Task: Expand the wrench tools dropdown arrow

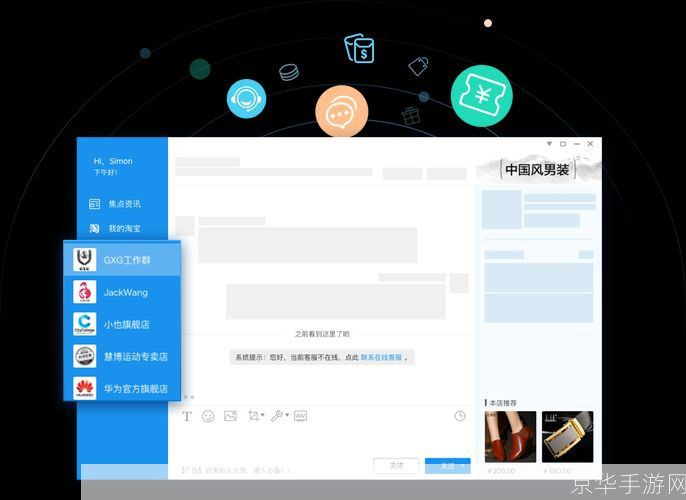Action: coord(287,415)
